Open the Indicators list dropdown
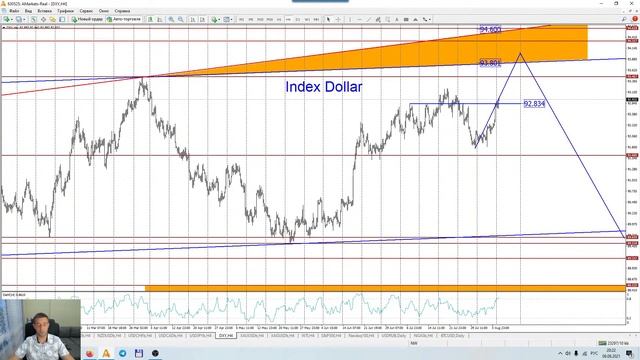This screenshot has height=360, width=640. 215,19
